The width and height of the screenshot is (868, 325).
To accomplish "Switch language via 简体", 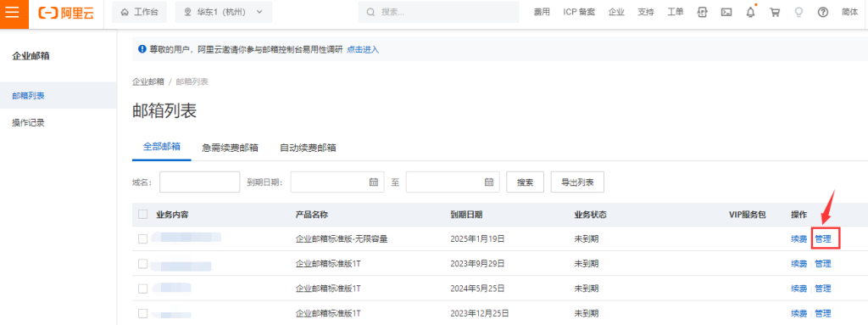I will pyautogui.click(x=849, y=12).
